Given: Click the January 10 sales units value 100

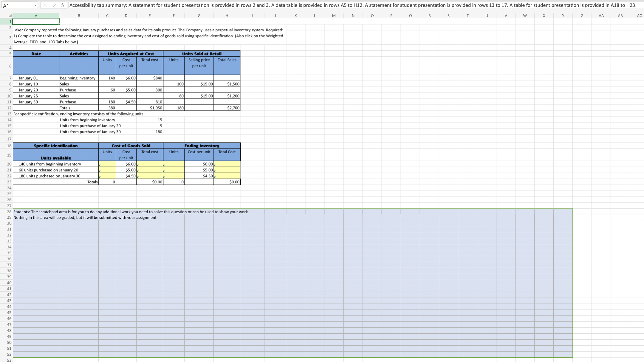Looking at the screenshot, I should [x=174, y=84].
